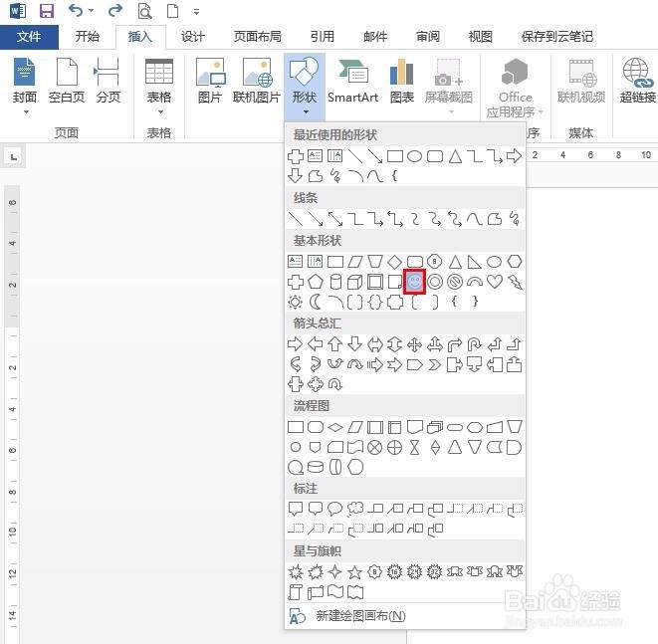The height and width of the screenshot is (644, 658).
Task: Select the smiley face shape
Action: 414,282
